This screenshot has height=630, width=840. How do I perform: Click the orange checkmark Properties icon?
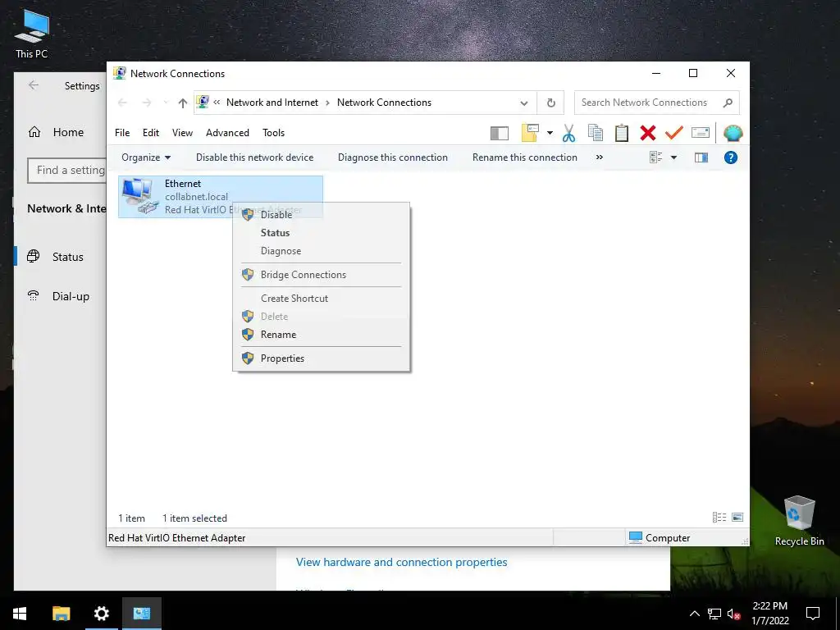[x=674, y=132]
